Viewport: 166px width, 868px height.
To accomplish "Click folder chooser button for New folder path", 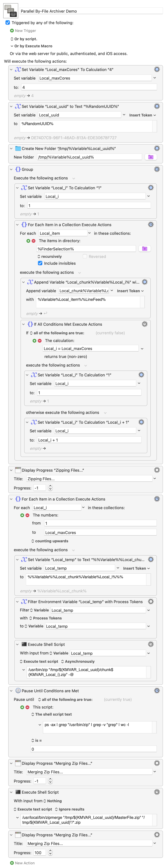I will click(x=151, y=157).
